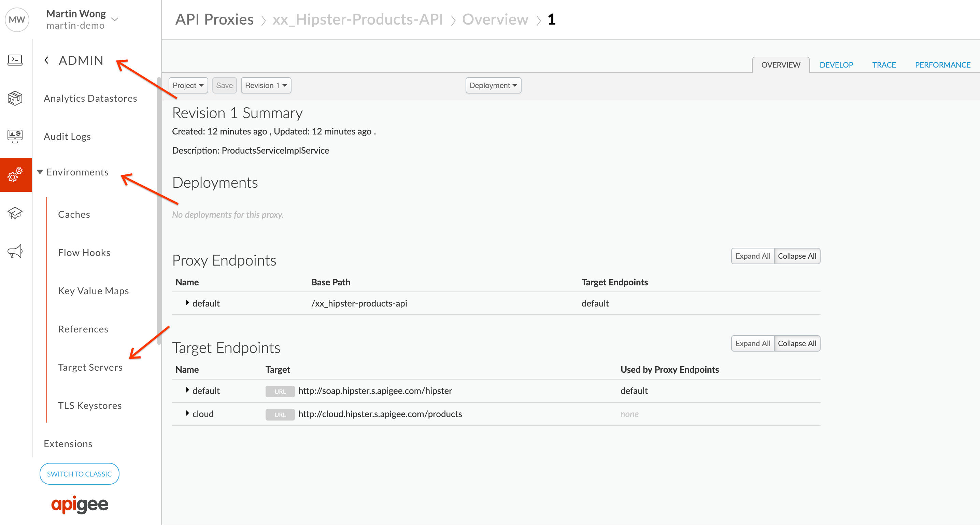
Task: Open Key Value Maps under Environments
Action: [93, 291]
